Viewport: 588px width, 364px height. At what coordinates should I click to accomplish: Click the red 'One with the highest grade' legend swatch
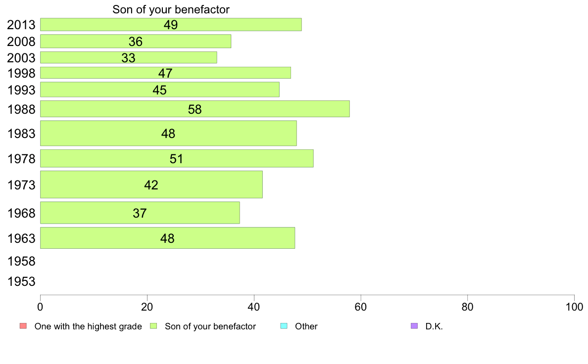(x=23, y=326)
